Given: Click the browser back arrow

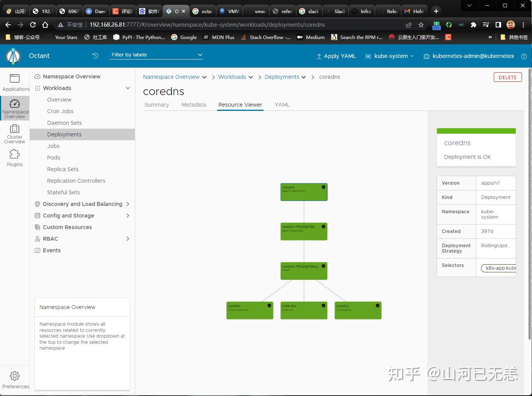Looking at the screenshot, I should (8, 24).
